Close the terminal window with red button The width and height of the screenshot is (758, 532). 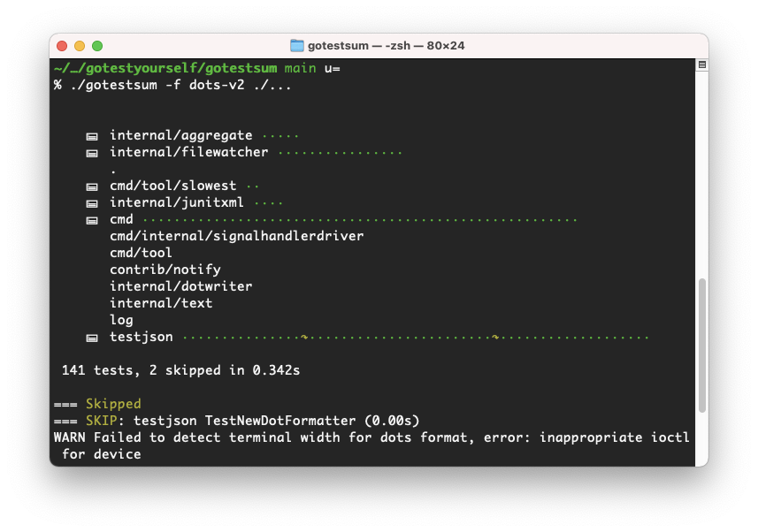(62, 46)
